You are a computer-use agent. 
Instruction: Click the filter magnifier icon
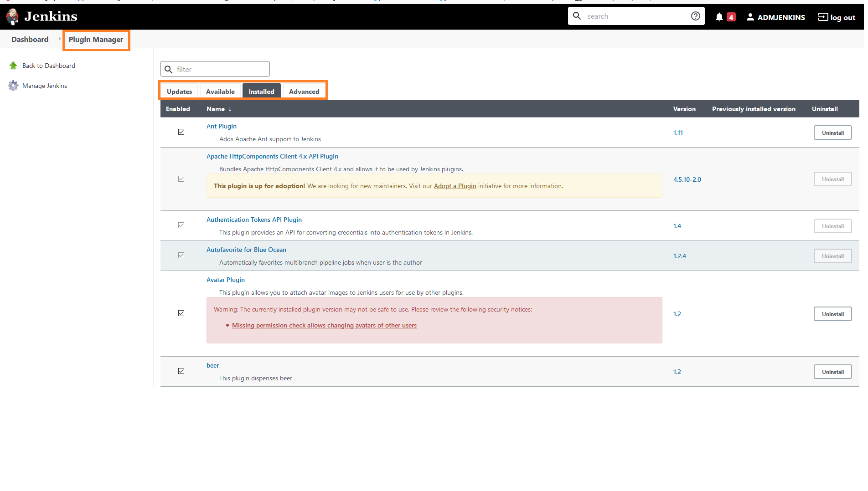[x=168, y=69]
